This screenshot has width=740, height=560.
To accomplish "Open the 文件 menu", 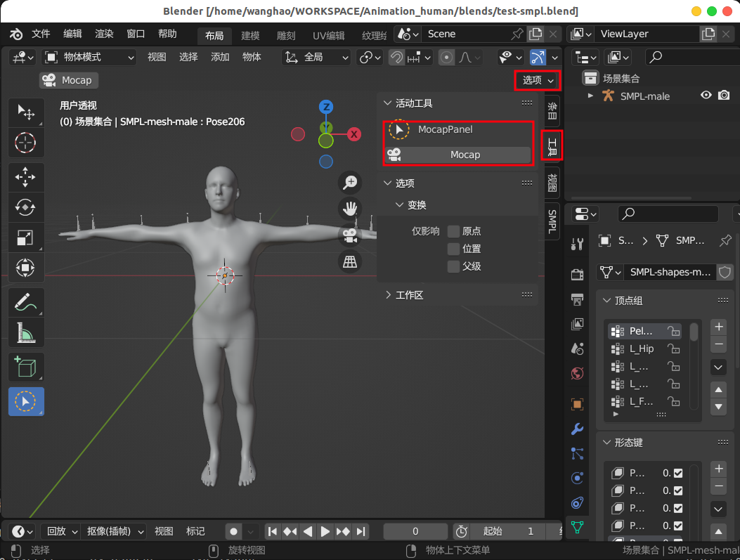I will click(x=41, y=34).
